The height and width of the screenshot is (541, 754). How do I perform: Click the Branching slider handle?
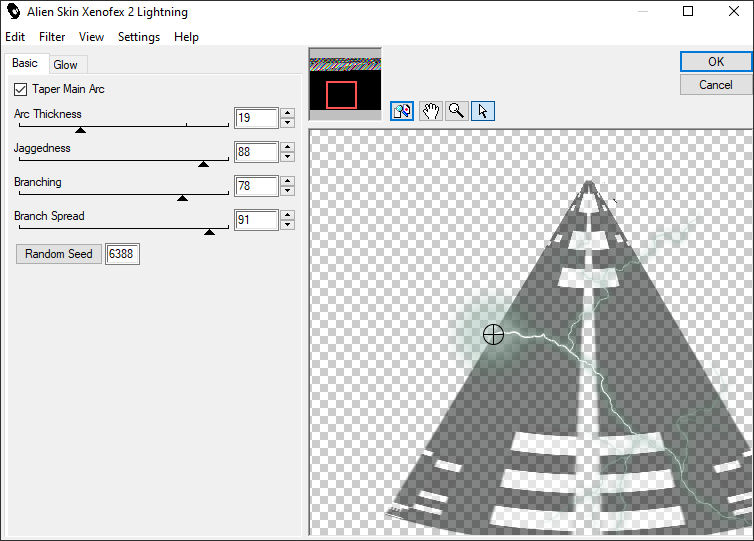(x=182, y=198)
